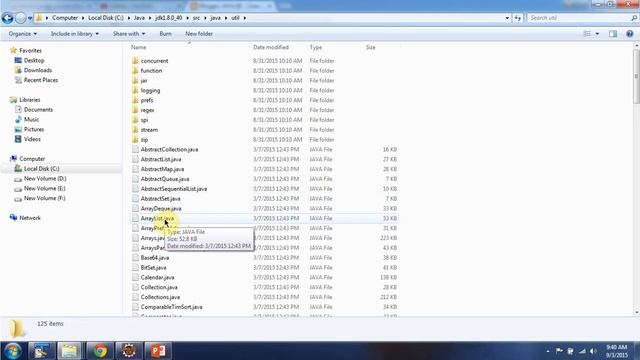This screenshot has width=640, height=360.
Task: Select Desktop in Favorites
Action: tap(34, 60)
